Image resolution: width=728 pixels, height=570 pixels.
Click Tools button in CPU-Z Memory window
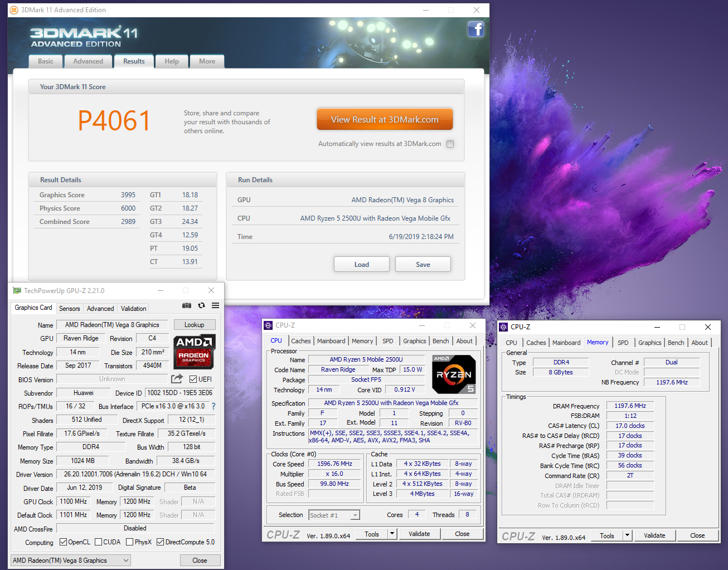click(607, 535)
